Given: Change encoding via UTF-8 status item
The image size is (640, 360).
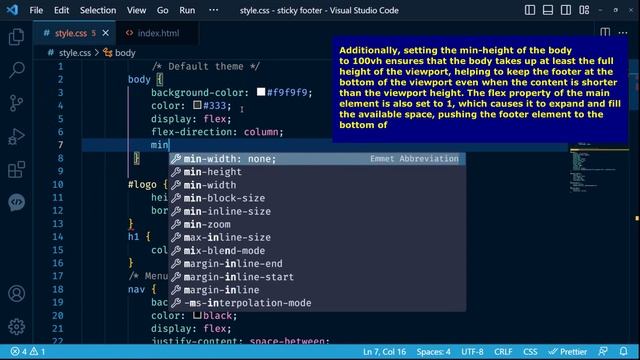Looking at the screenshot, I should (472, 351).
